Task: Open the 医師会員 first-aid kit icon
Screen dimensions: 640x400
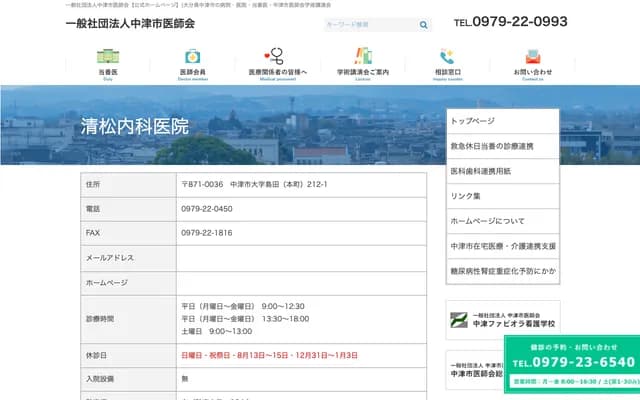Action: tap(192, 57)
